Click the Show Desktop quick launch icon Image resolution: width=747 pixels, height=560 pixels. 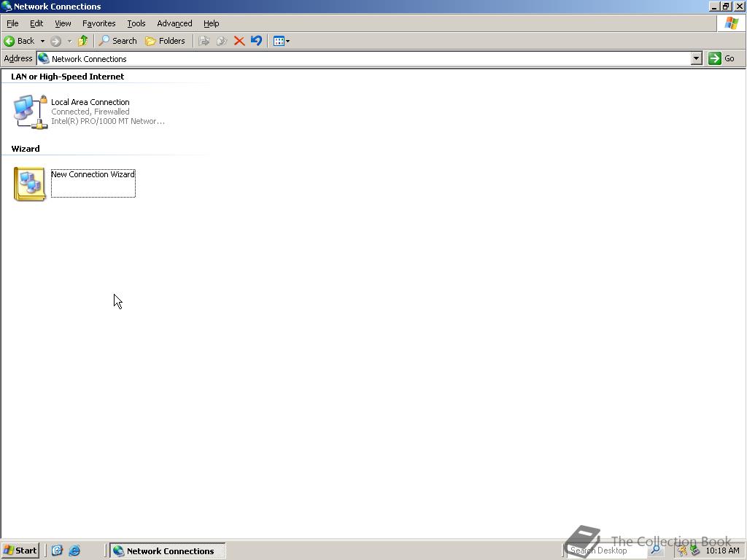tap(57, 551)
